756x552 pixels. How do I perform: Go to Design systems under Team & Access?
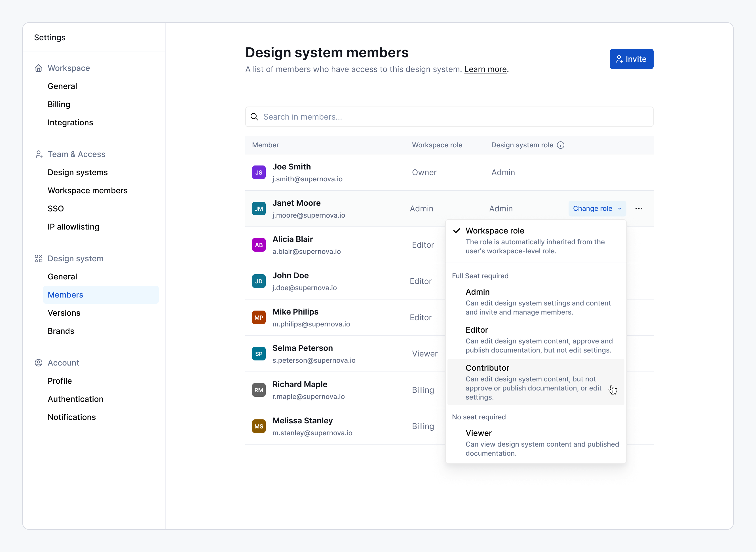pos(78,172)
